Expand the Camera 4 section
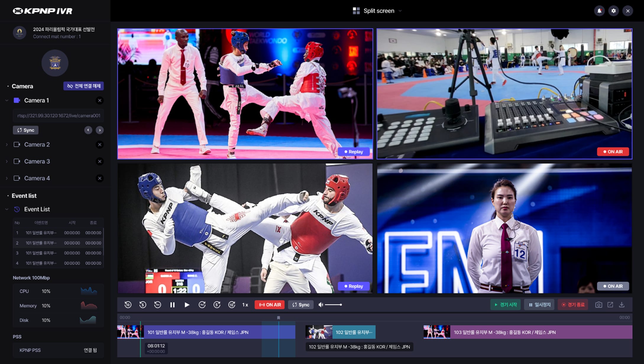Image resolution: width=644 pixels, height=364 pixels. 7,178
